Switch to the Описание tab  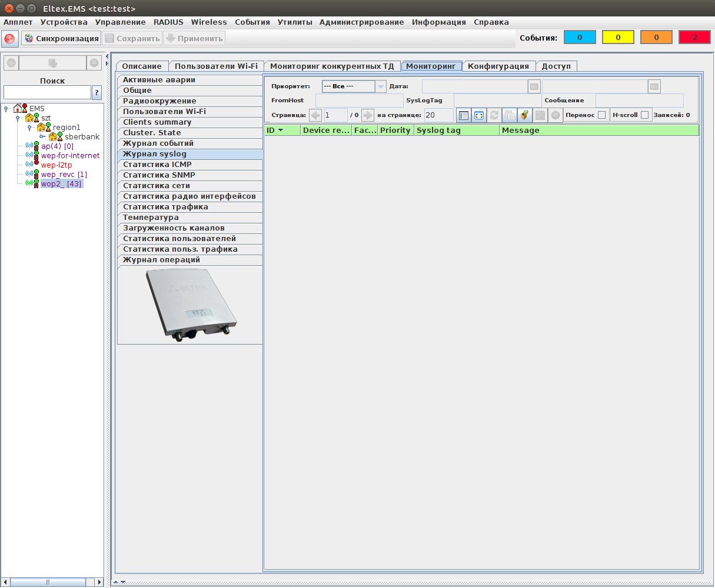coord(142,66)
